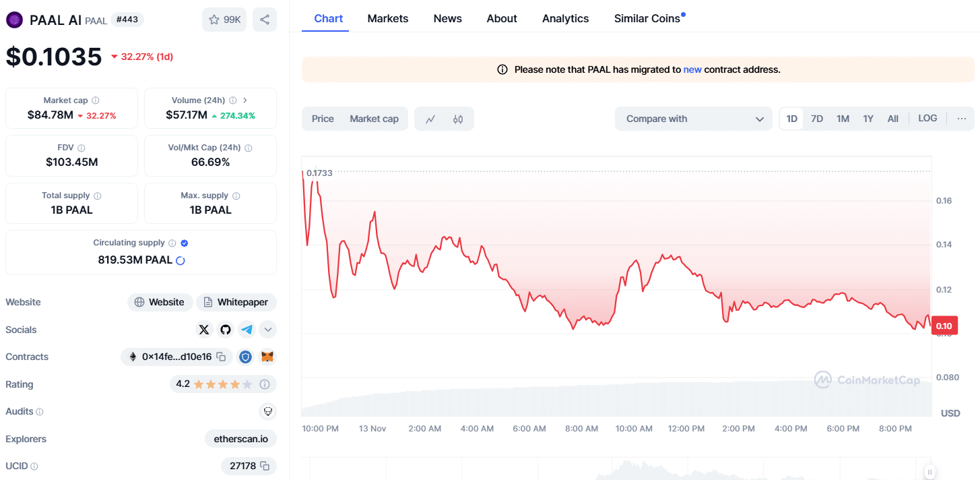Select the Market cap chart toggle
The height and width of the screenshot is (480, 980).
374,119
